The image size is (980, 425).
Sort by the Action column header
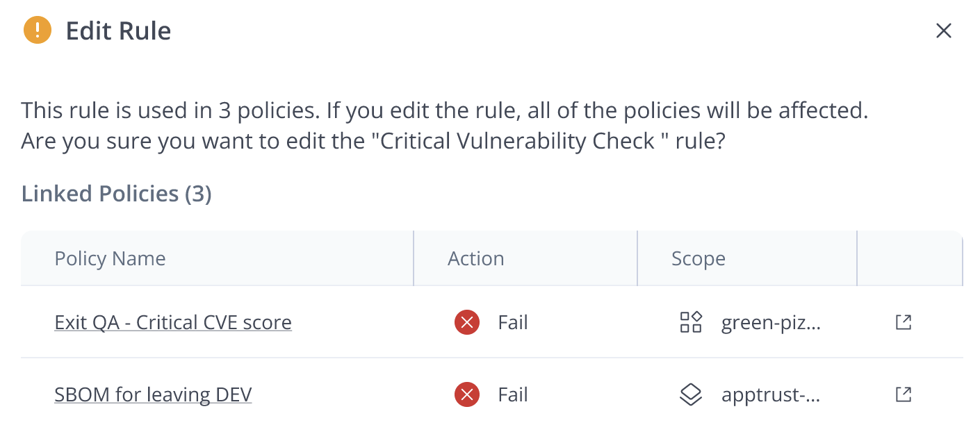476,258
